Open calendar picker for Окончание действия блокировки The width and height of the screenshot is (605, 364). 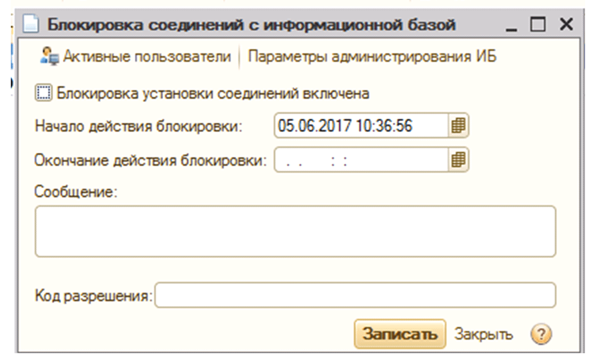pos(459,160)
